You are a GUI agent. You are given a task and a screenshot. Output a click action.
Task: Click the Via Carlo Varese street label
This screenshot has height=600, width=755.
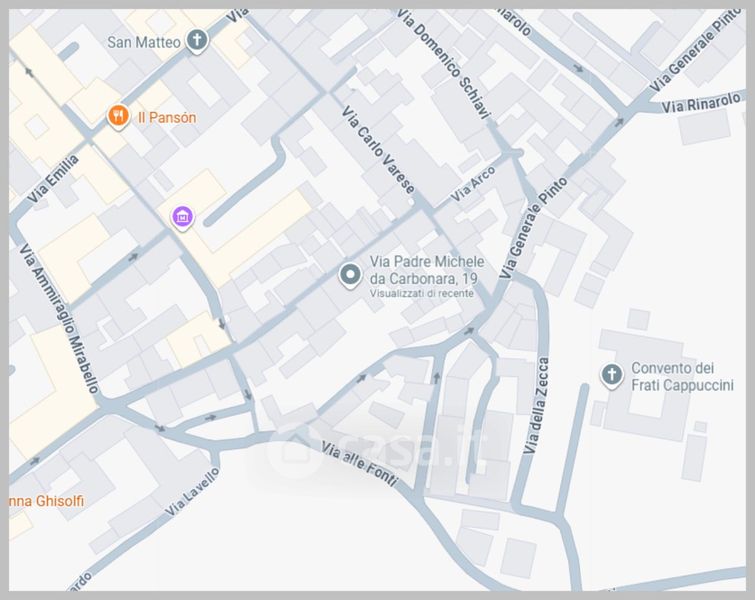tap(378, 150)
